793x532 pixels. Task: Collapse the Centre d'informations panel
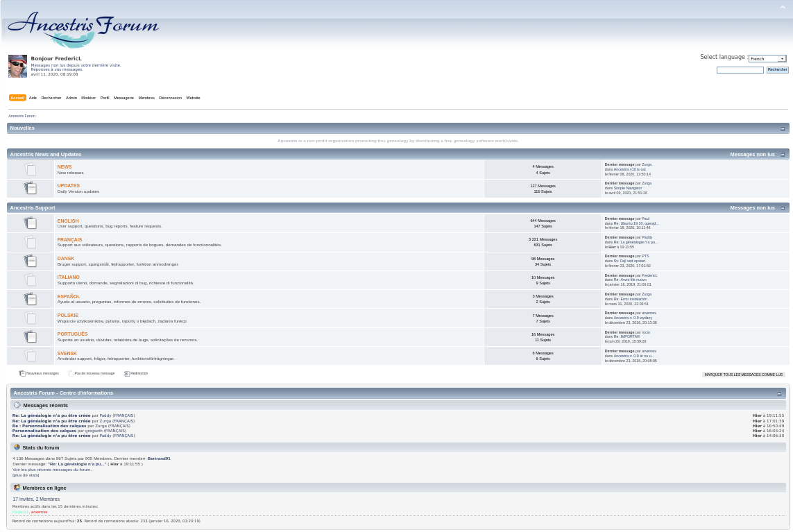779,394
